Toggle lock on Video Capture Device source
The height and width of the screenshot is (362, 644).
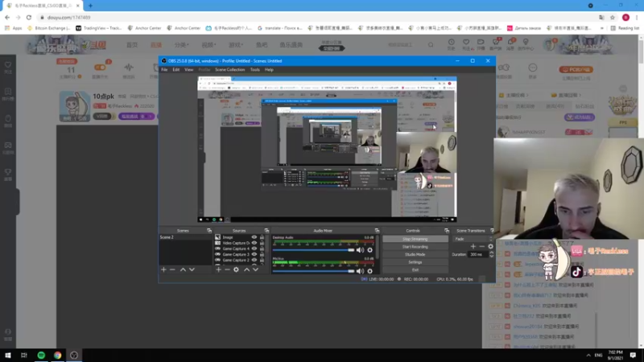(x=262, y=243)
